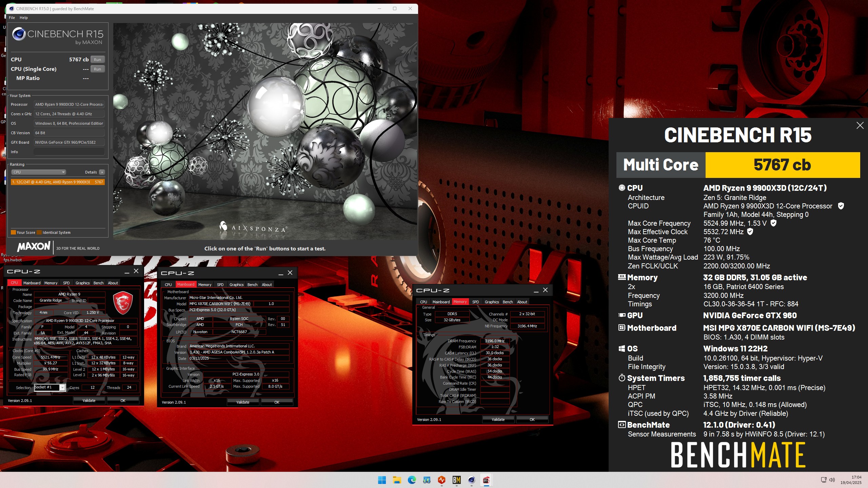Click OK in CPU-Z Memory window
The image size is (868, 488).
(x=532, y=419)
